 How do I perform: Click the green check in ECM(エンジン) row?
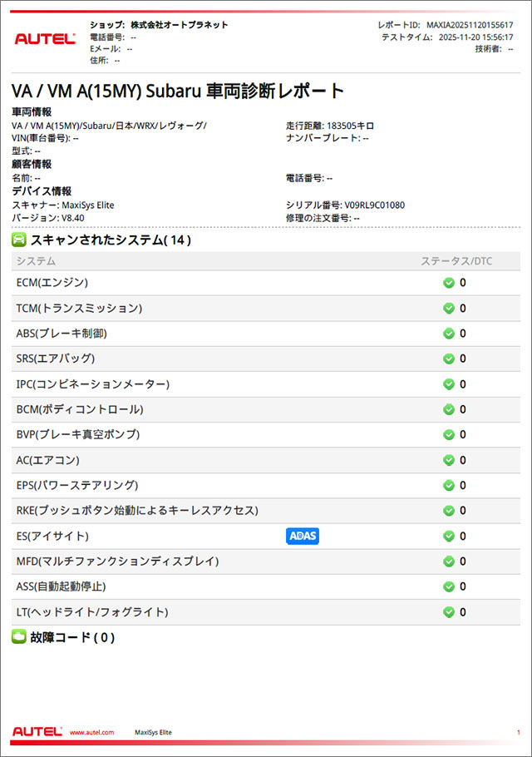click(449, 283)
